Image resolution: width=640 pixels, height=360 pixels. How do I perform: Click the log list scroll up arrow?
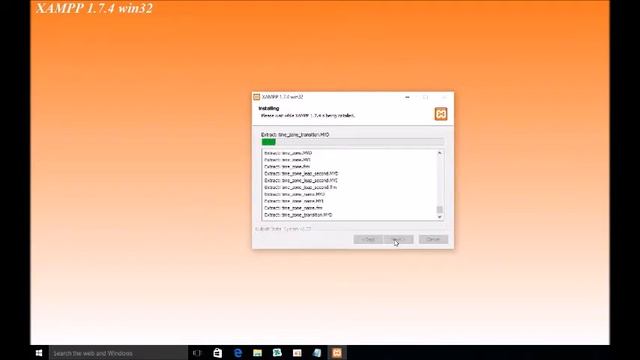pyautogui.click(x=440, y=153)
